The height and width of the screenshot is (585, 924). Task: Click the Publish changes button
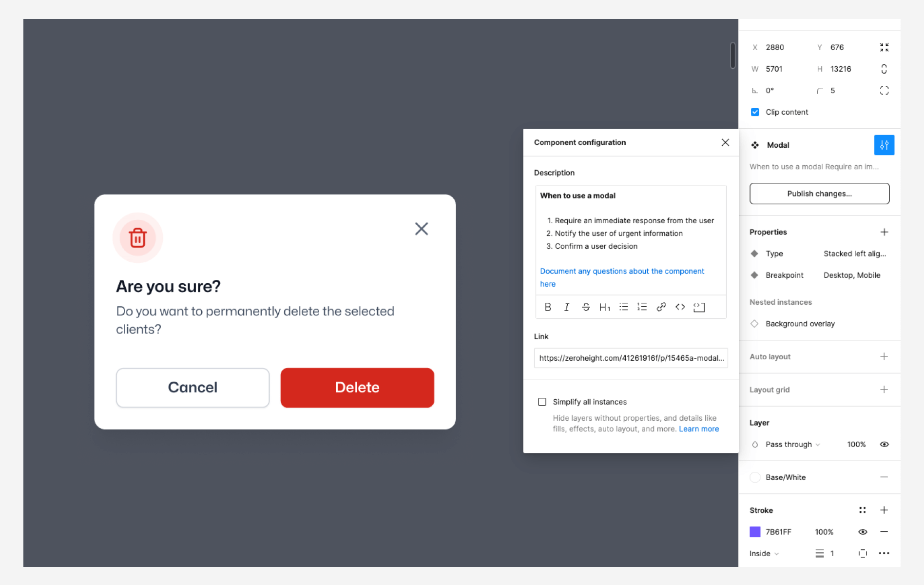[x=820, y=194]
